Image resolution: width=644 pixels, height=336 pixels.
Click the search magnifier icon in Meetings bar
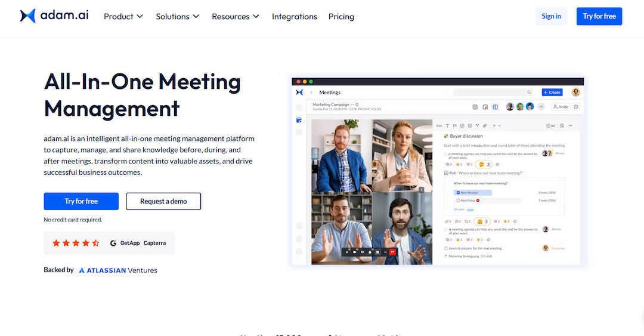(529, 93)
